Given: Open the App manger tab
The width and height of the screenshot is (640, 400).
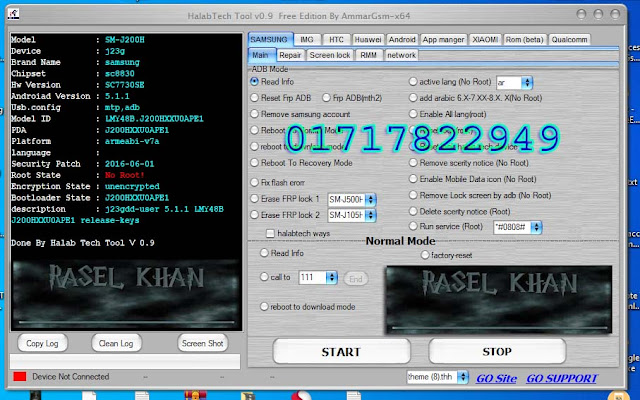Looking at the screenshot, I should point(443,40).
